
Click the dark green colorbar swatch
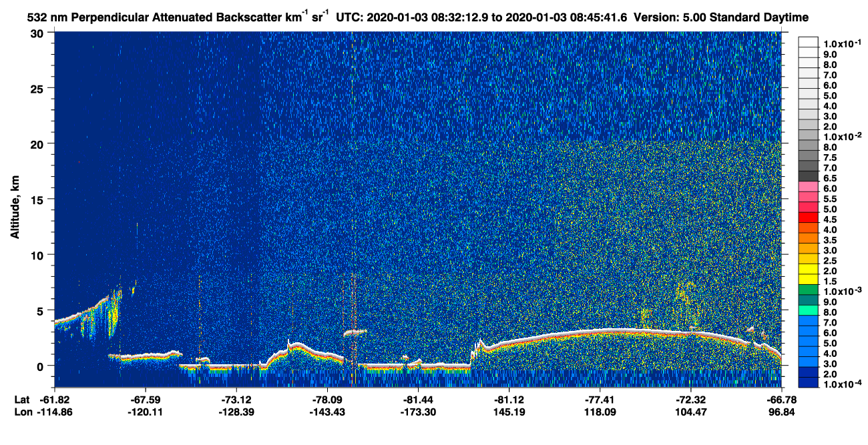pos(809,289)
